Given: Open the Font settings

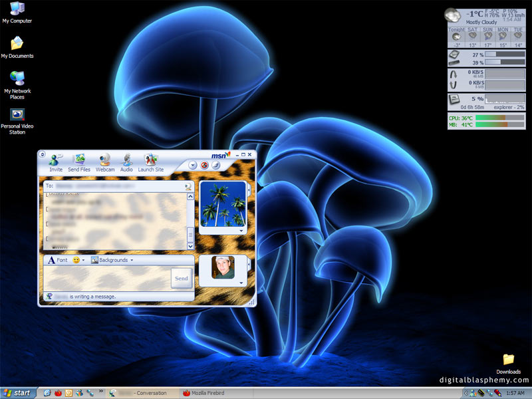Looking at the screenshot, I should point(57,260).
